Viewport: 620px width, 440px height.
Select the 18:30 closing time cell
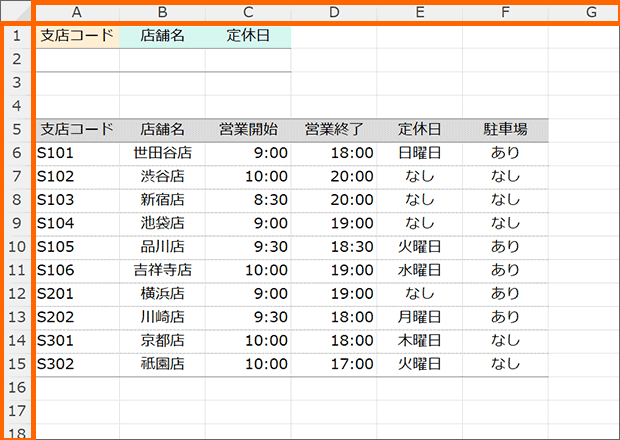(x=334, y=246)
